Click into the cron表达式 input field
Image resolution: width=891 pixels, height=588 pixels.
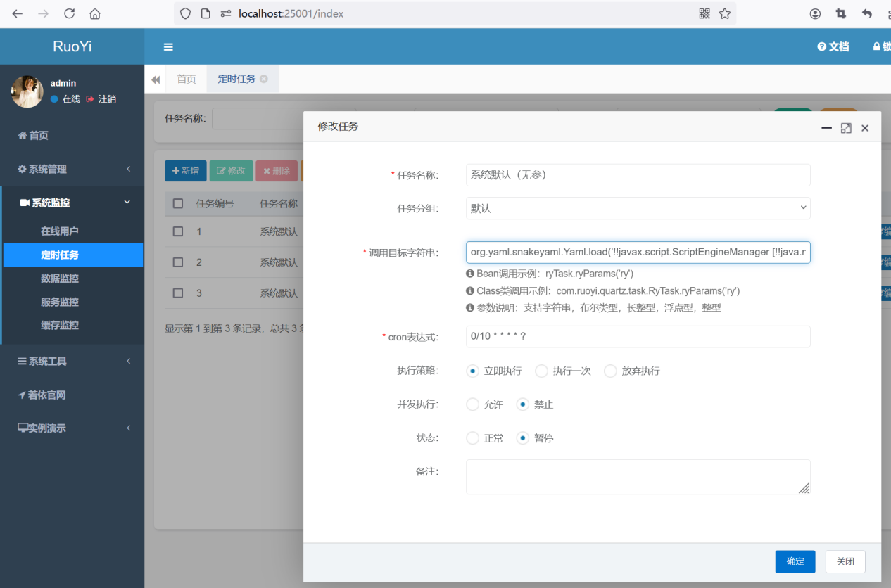point(638,336)
